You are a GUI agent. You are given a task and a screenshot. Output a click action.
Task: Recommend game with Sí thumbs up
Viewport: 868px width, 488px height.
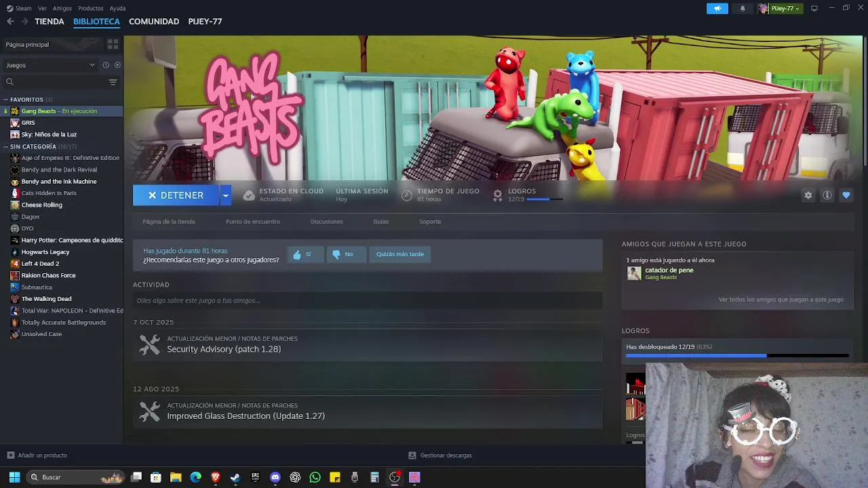[x=304, y=254]
